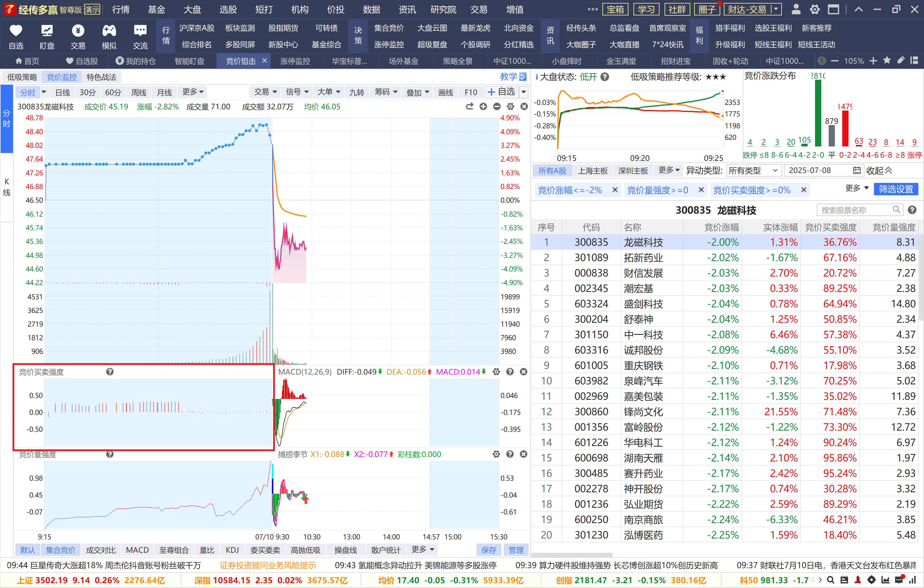Click the zoom-in plus next to 105%
Screen dimensions: 924x588
[873, 61]
